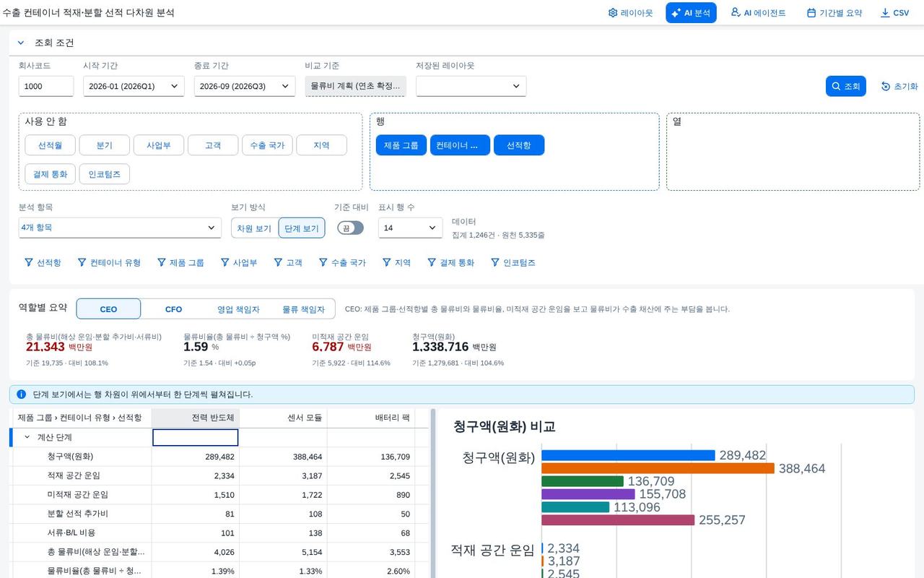The width and height of the screenshot is (924, 578).
Task: Open 레이아웃 gear settings
Action: [630, 13]
